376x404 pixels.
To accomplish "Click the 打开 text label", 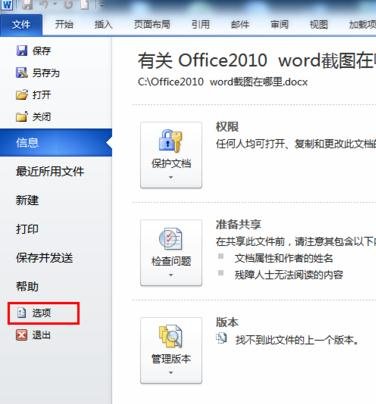I will click(41, 95).
